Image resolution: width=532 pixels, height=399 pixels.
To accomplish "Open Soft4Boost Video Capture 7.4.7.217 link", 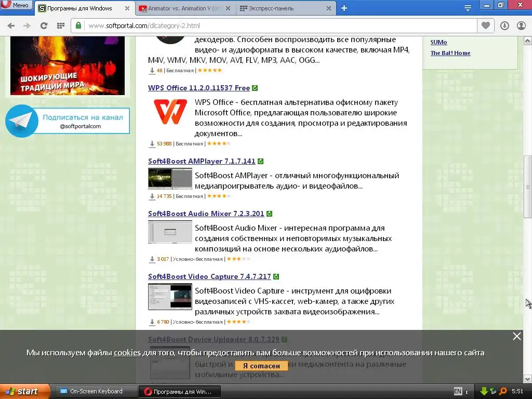I will pyautogui.click(x=209, y=276).
